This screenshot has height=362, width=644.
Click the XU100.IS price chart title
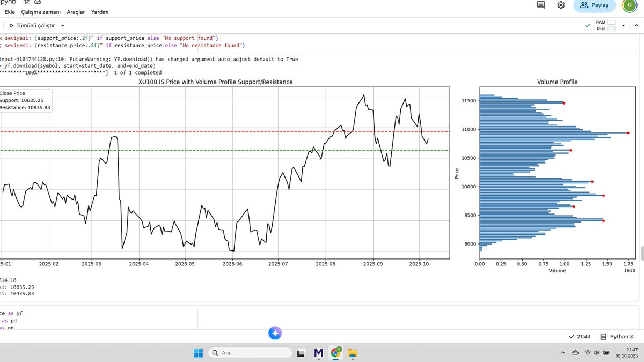click(x=215, y=82)
